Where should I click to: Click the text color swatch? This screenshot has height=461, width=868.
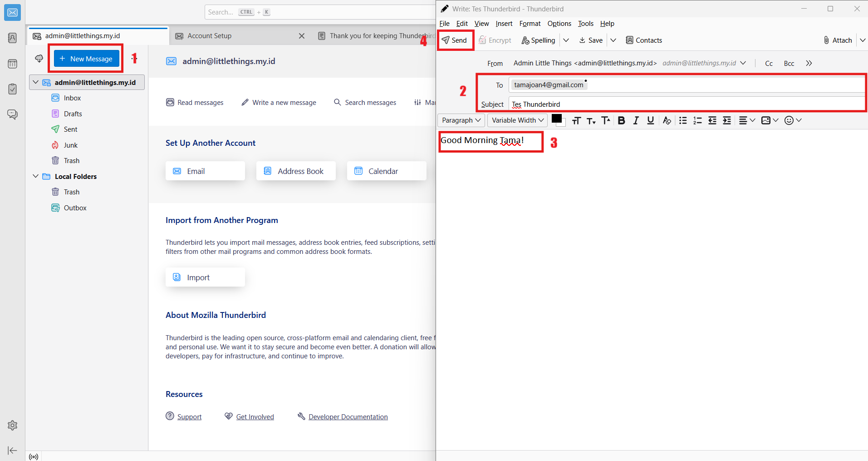click(557, 119)
